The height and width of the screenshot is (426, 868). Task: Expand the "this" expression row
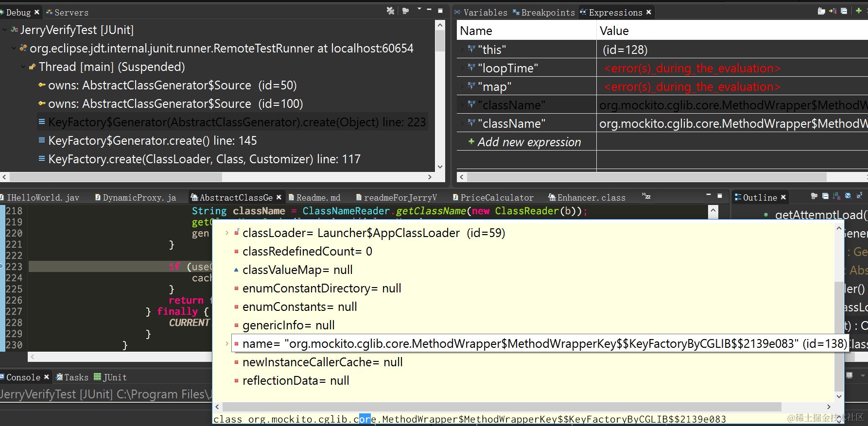(x=462, y=50)
